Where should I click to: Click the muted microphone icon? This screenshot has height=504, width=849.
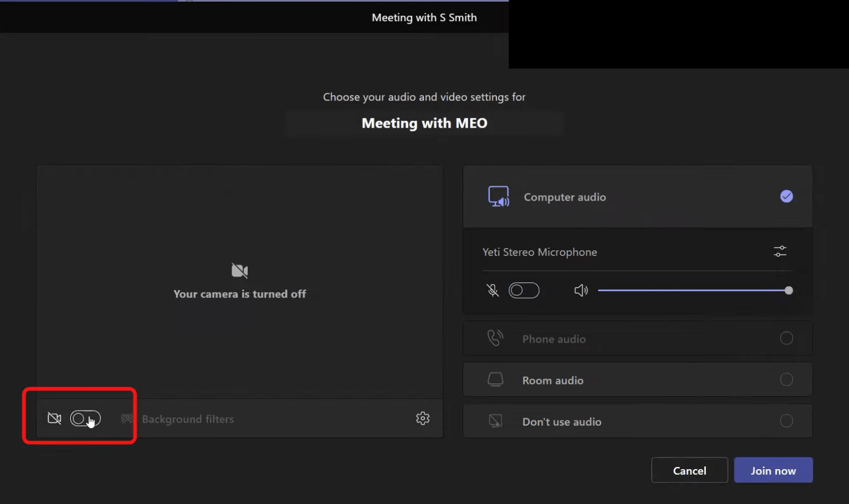click(492, 290)
